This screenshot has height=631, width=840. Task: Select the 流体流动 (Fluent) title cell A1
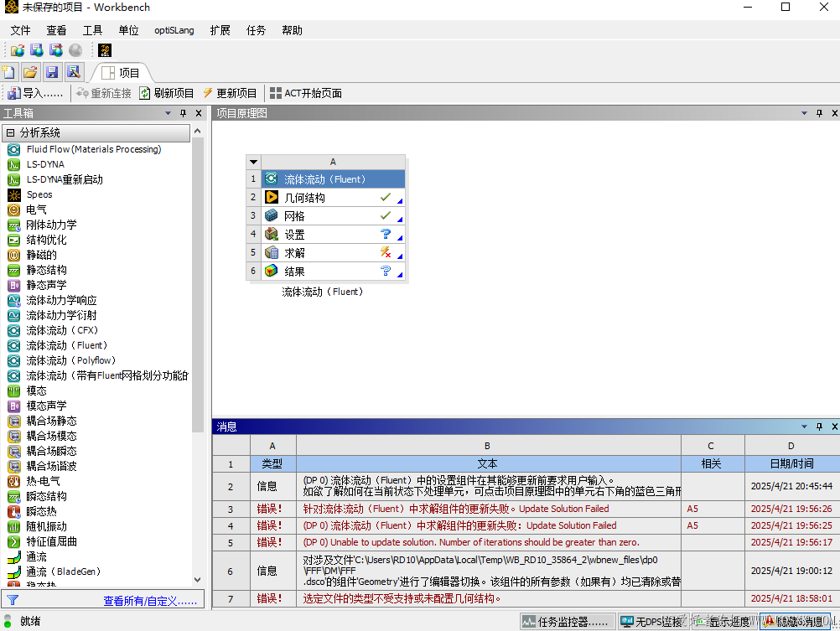point(333,178)
